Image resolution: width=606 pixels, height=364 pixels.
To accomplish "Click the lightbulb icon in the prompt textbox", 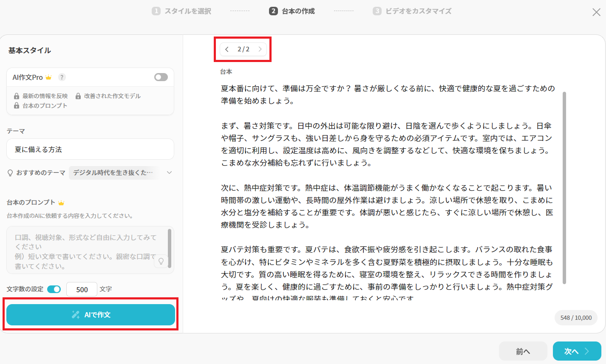I will pos(161,261).
